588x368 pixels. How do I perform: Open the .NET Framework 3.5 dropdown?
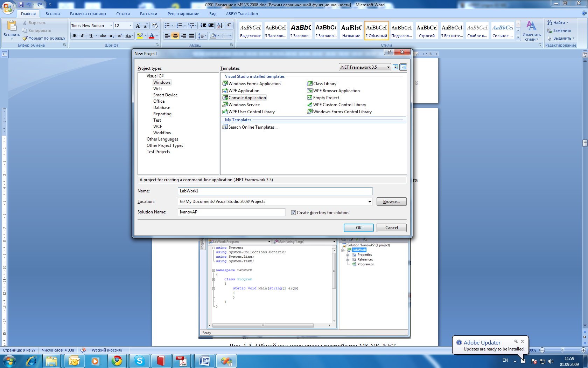pos(388,67)
